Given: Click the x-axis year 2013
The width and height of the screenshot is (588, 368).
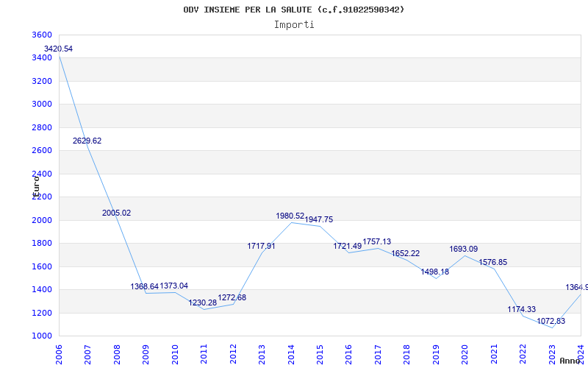Looking at the screenshot, I should (262, 355).
